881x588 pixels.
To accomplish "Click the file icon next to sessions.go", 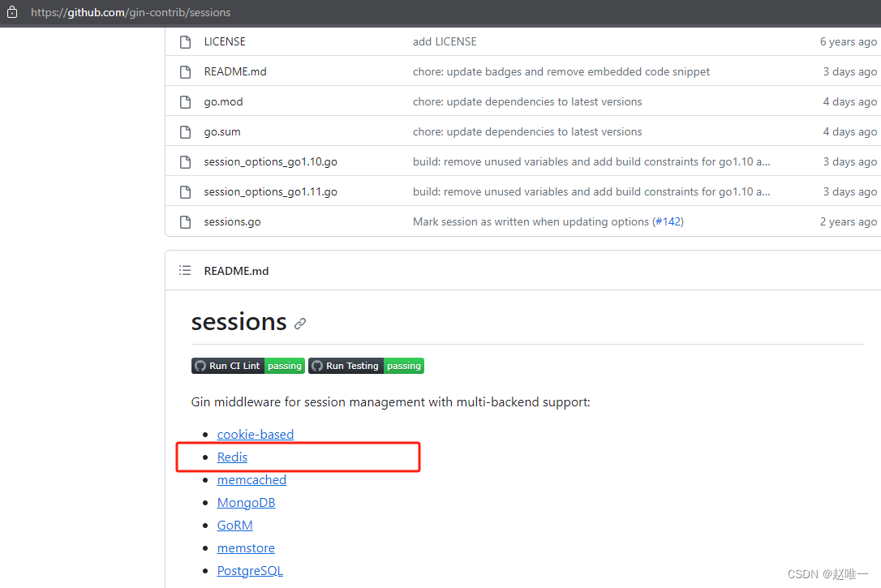I will tap(185, 221).
